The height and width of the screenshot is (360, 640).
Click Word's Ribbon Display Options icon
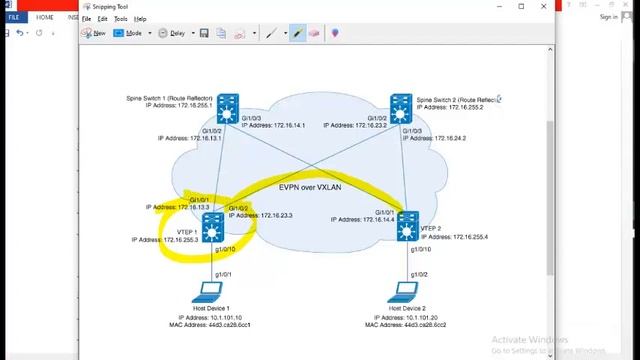point(583,4)
